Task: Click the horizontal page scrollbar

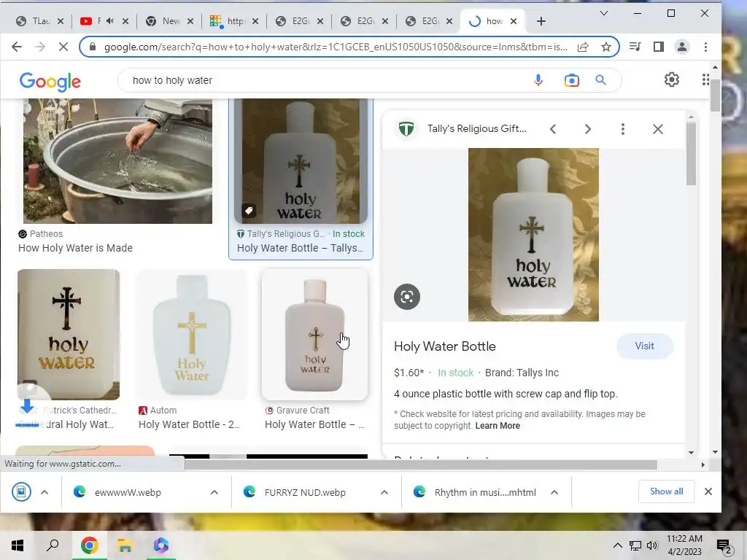Action: coord(421,464)
